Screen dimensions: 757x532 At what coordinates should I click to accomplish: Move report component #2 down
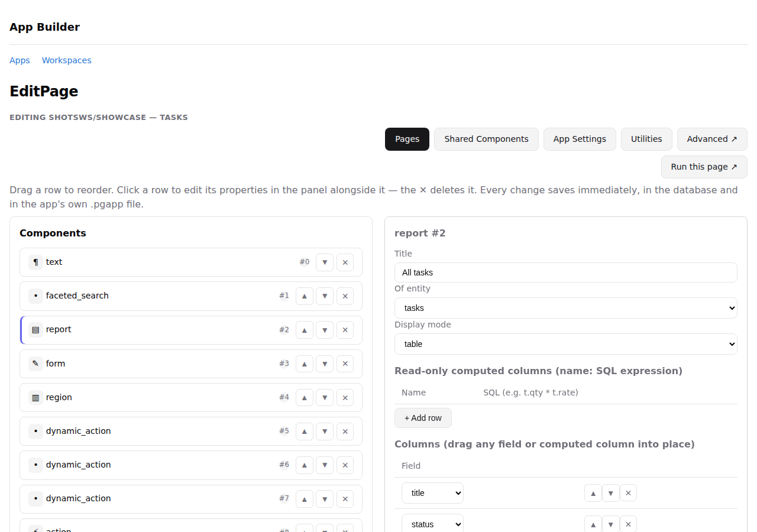325,330
